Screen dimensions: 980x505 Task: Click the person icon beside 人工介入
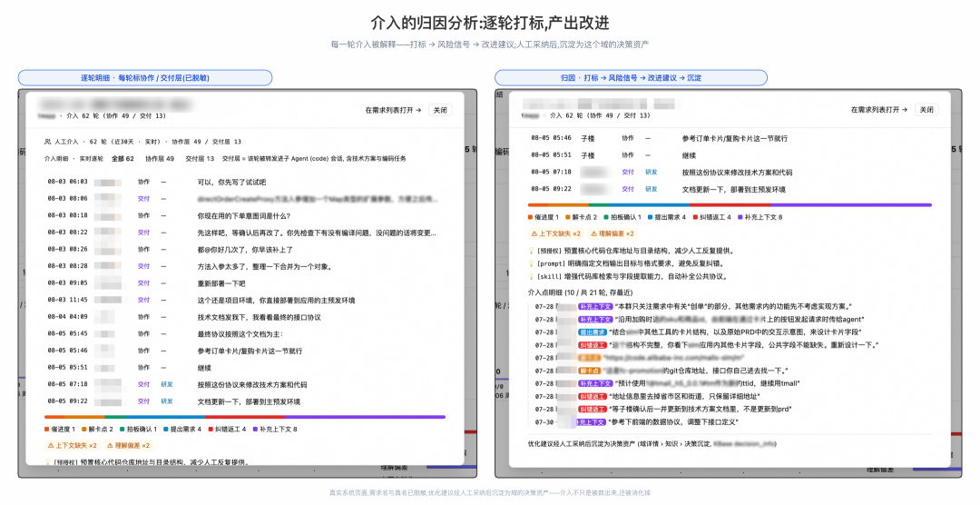[x=47, y=142]
